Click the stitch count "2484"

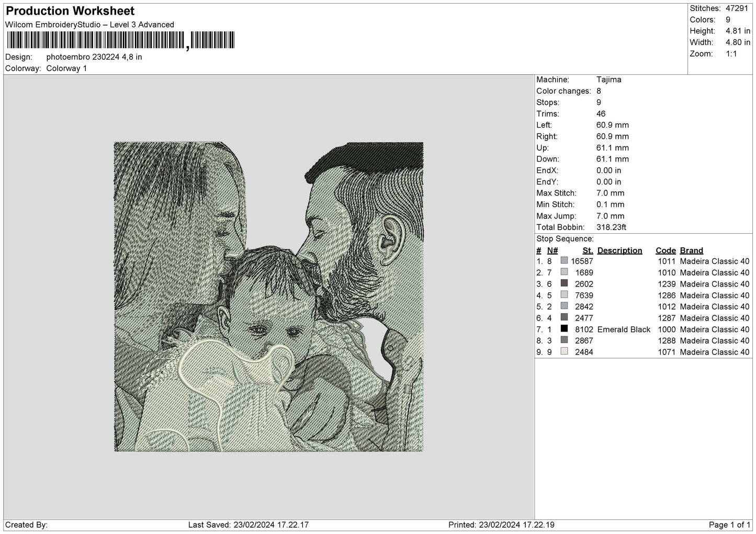(x=584, y=352)
